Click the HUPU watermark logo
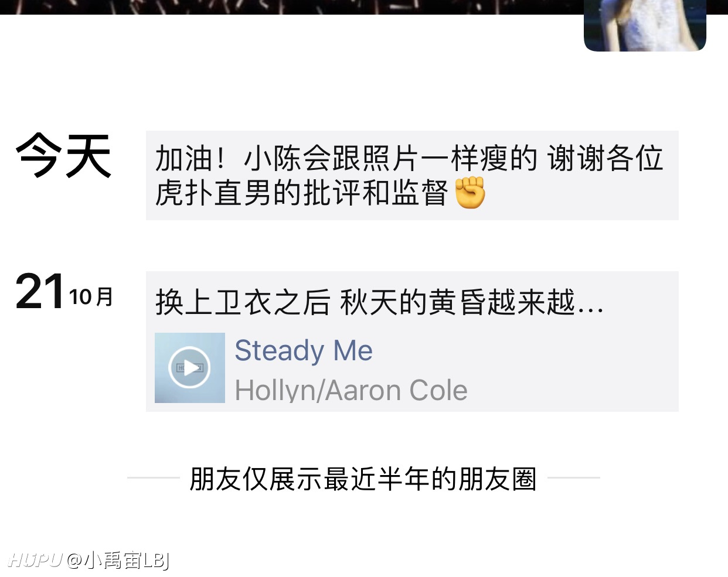 click(x=35, y=560)
